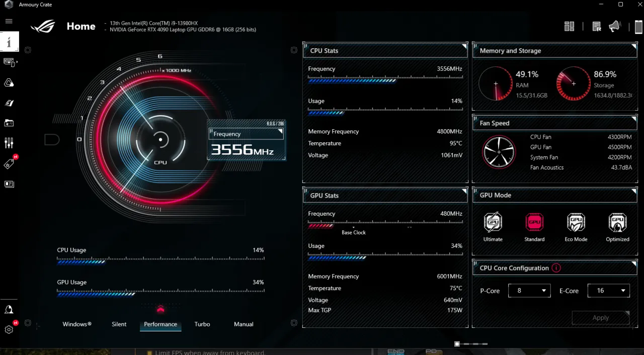Open the Game Library icon in the sidebar
644x355 pixels.
pyautogui.click(x=9, y=123)
